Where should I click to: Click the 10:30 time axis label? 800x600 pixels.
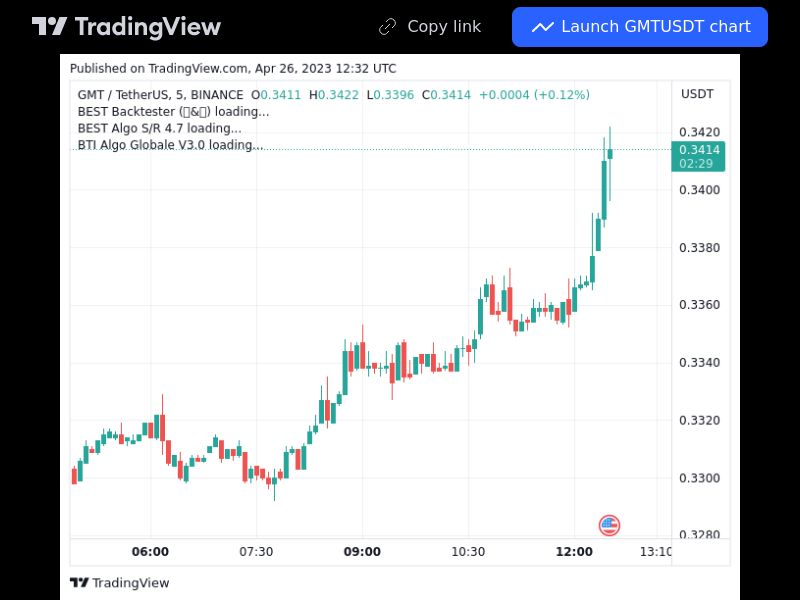(x=468, y=552)
